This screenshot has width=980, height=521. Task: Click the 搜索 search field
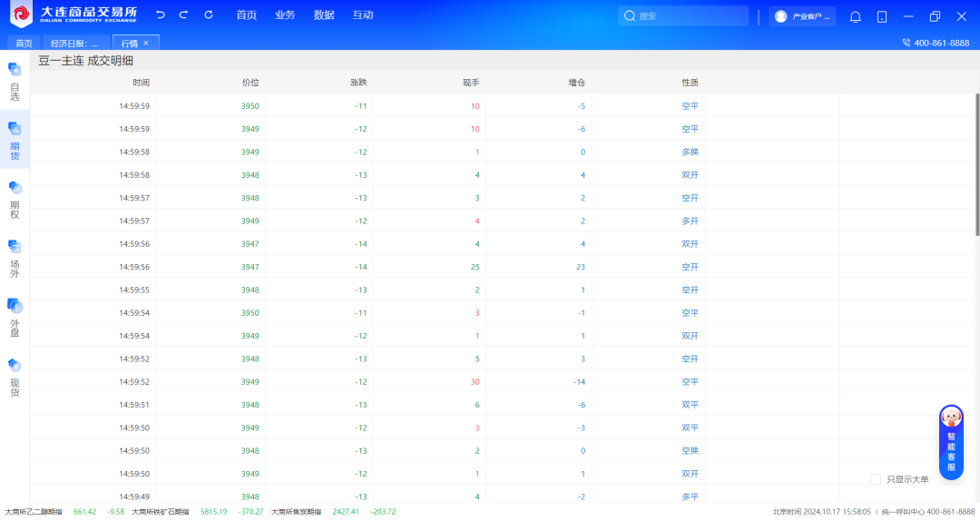pos(690,16)
